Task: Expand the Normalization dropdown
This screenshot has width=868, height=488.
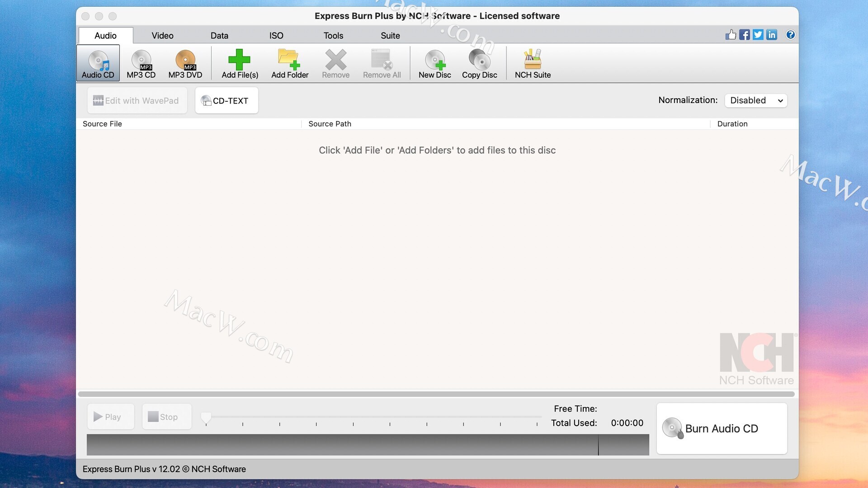Action: point(755,100)
